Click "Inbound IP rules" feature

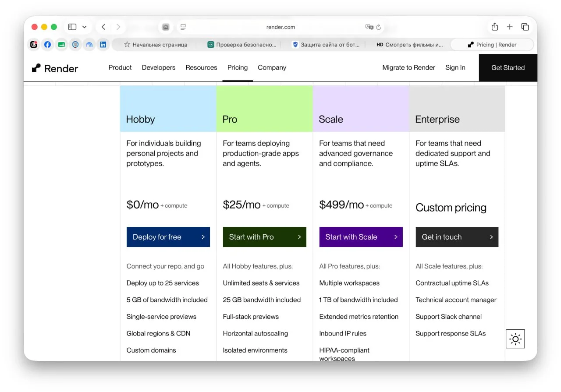pyautogui.click(x=343, y=333)
